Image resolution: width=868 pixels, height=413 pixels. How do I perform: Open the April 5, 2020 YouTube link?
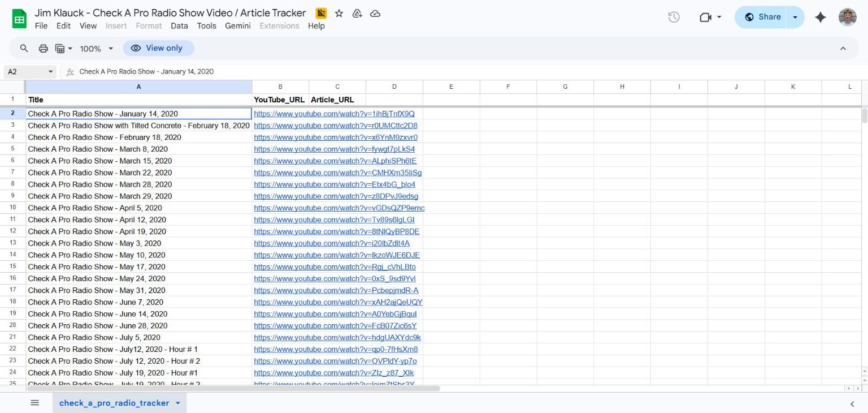pos(339,208)
